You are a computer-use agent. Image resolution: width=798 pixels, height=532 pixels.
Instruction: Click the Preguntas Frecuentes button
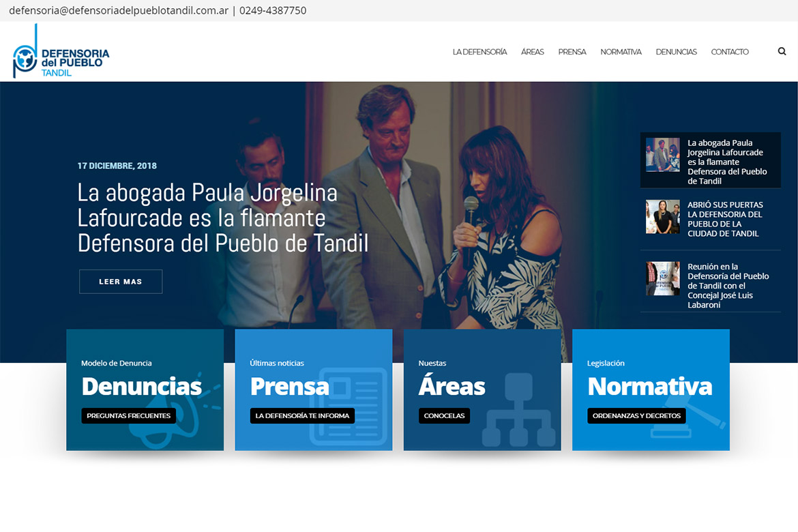(128, 415)
